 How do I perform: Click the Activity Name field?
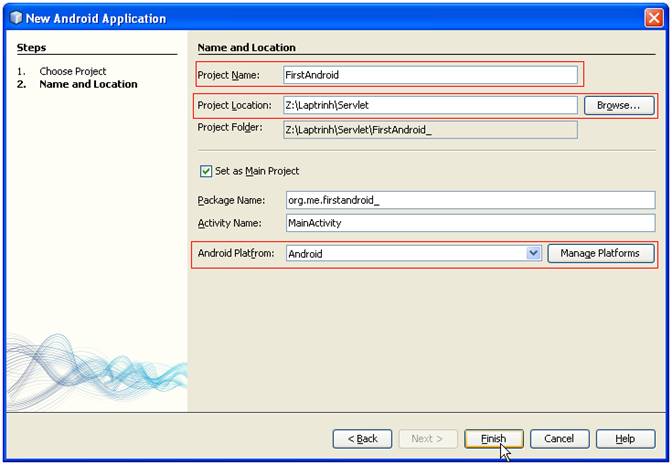pos(471,223)
